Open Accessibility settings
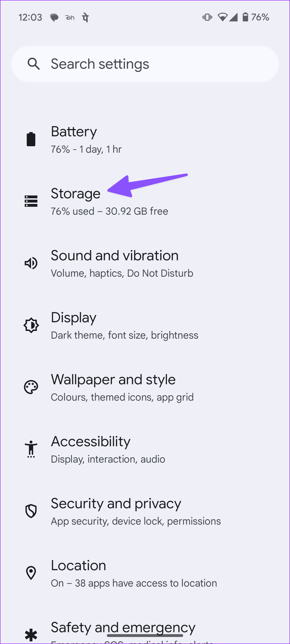This screenshot has width=290, height=644. pyautogui.click(x=108, y=449)
